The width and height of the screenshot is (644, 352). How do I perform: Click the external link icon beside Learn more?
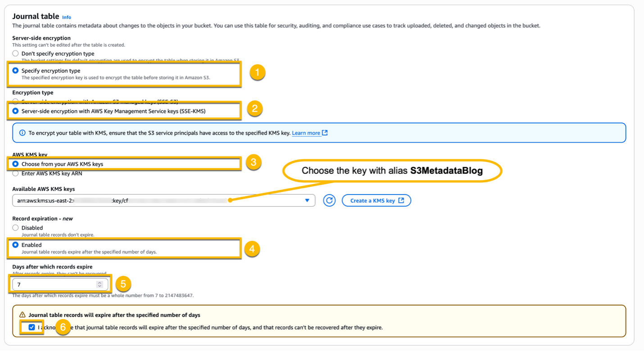point(325,132)
